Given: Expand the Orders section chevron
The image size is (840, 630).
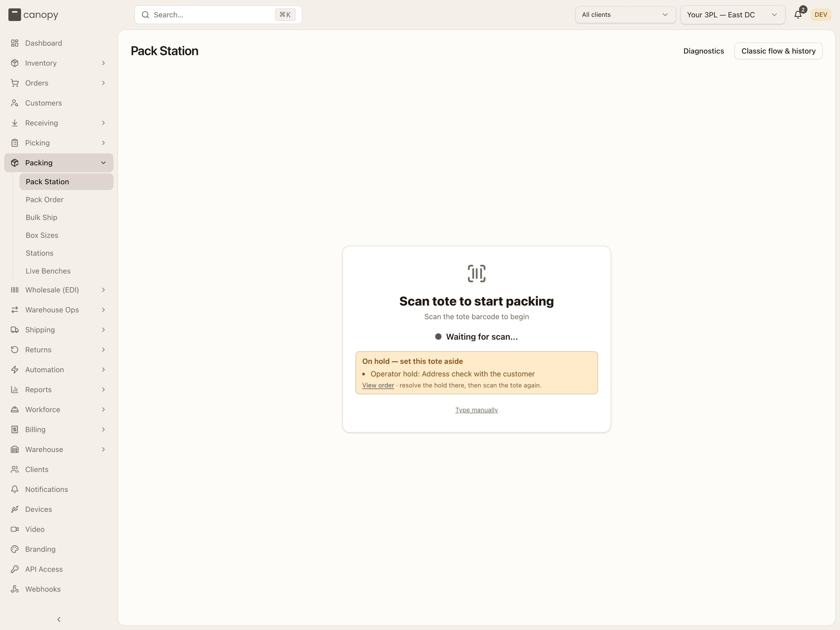Looking at the screenshot, I should tap(103, 83).
